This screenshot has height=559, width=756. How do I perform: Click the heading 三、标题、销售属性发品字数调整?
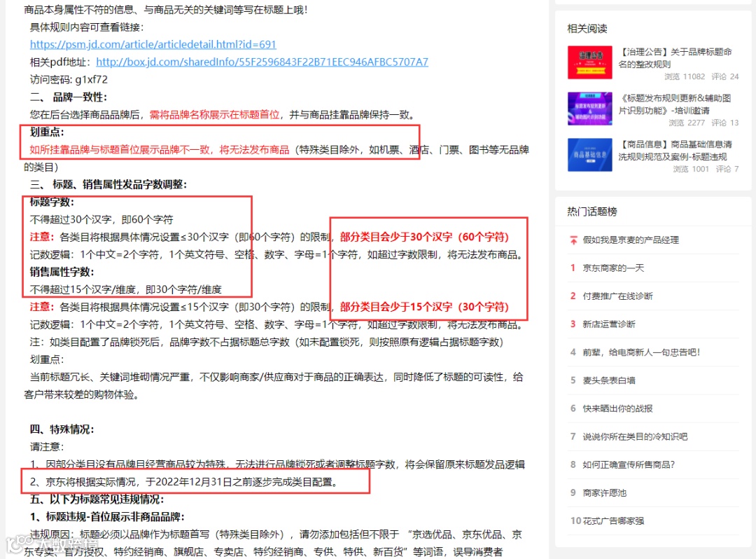tap(108, 184)
